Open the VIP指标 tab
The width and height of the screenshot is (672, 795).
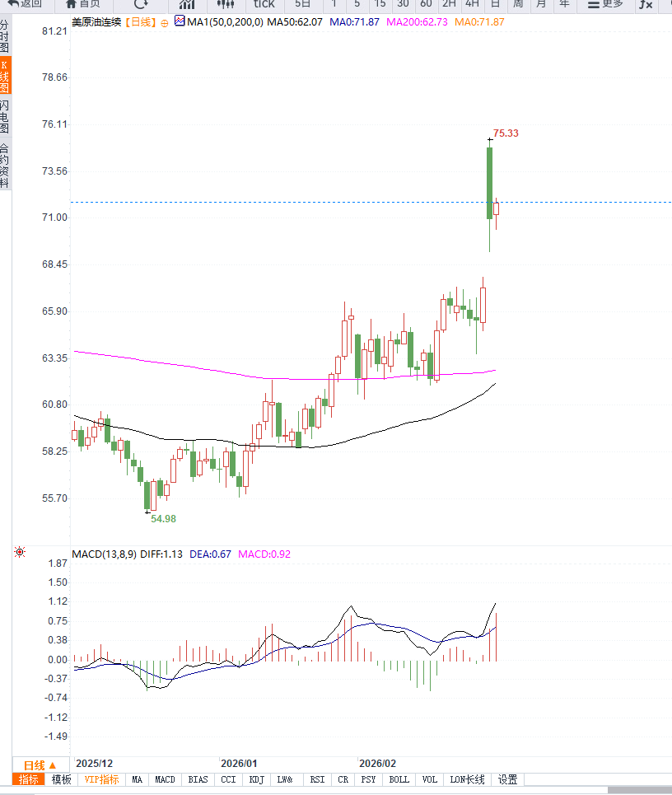point(101,779)
